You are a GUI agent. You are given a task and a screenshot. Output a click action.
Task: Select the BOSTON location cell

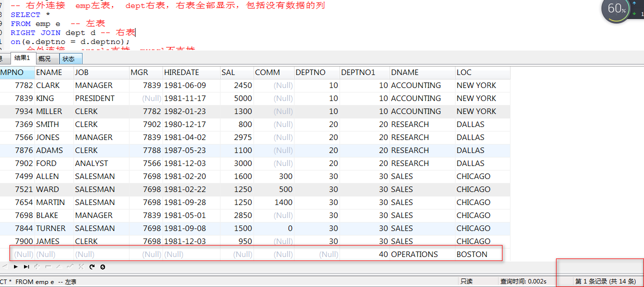pos(482,254)
